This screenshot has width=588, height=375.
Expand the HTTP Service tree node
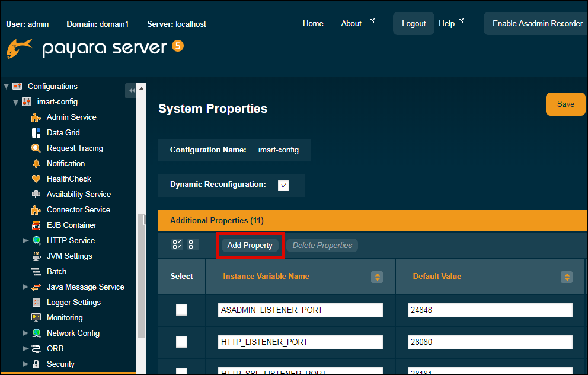[x=25, y=241]
